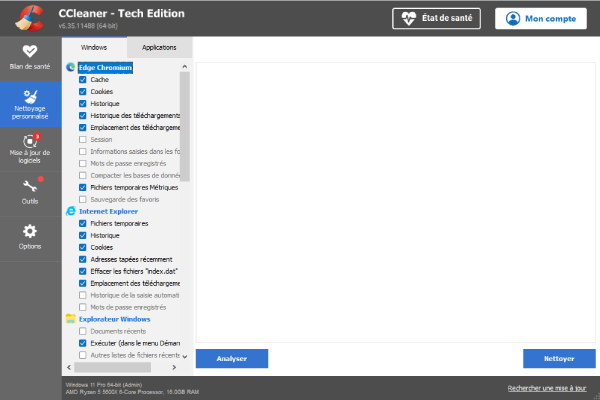Toggle Fichiers temporaires Métriques checkbox
The width and height of the screenshot is (600, 400).
[83, 188]
